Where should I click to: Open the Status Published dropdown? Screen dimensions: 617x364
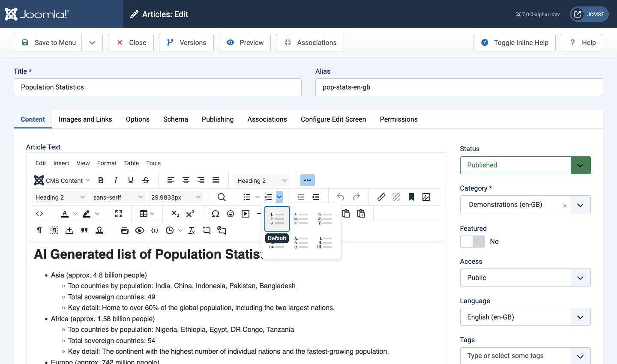pos(525,165)
